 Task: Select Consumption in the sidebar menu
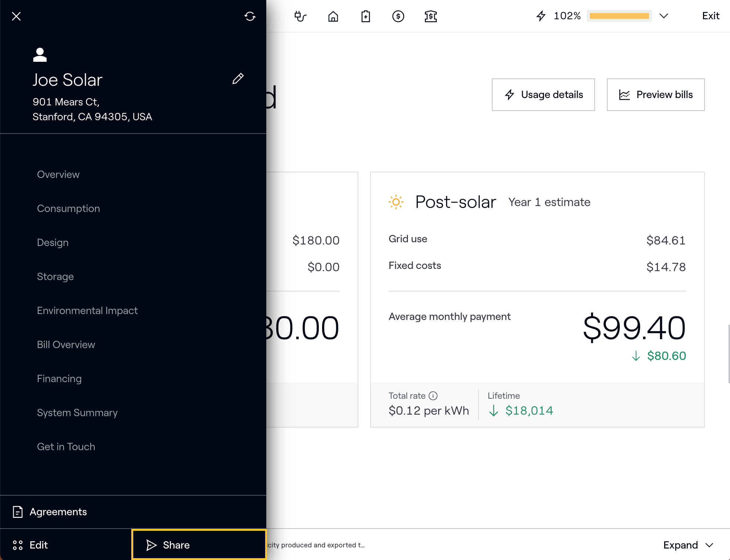[68, 209]
